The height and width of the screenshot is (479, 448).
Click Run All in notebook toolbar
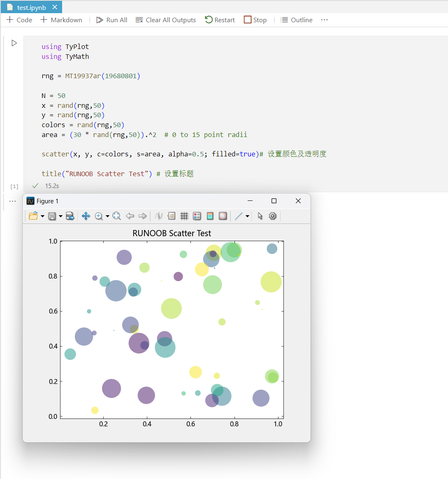(112, 20)
